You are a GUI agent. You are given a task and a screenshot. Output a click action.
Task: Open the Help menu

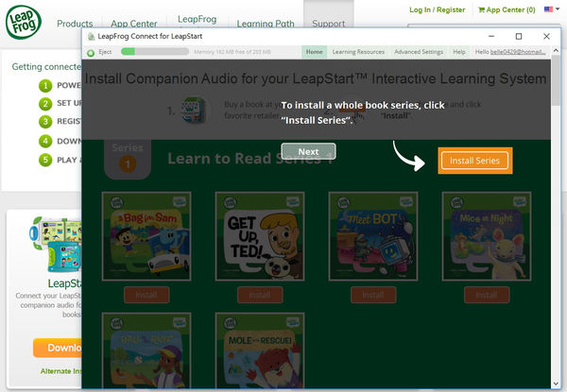point(459,51)
